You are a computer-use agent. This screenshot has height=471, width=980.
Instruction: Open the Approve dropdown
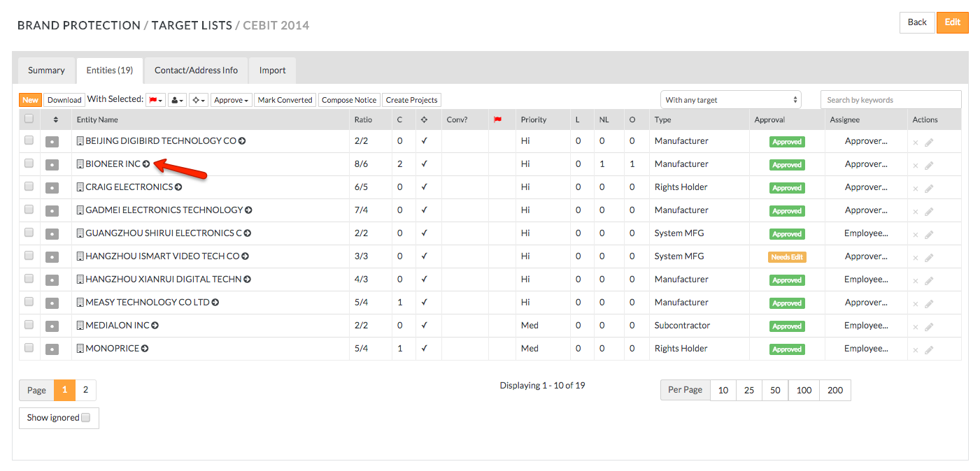pos(231,99)
